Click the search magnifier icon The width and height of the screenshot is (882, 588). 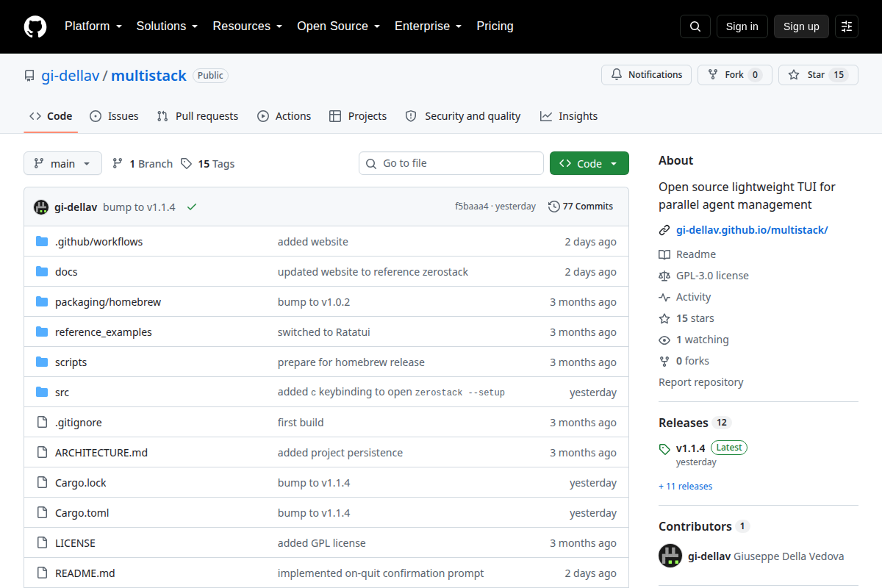pyautogui.click(x=695, y=26)
